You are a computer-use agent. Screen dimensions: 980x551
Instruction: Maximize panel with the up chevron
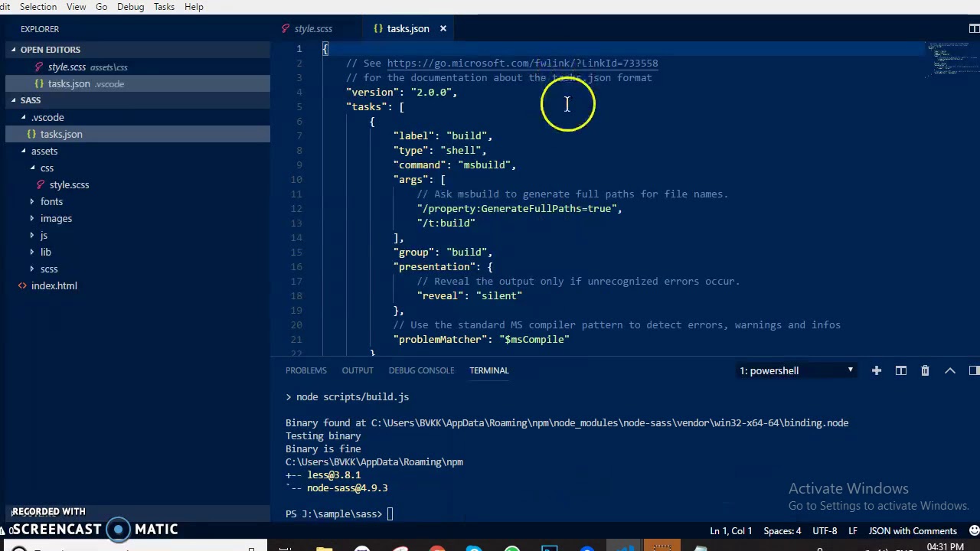tap(950, 370)
